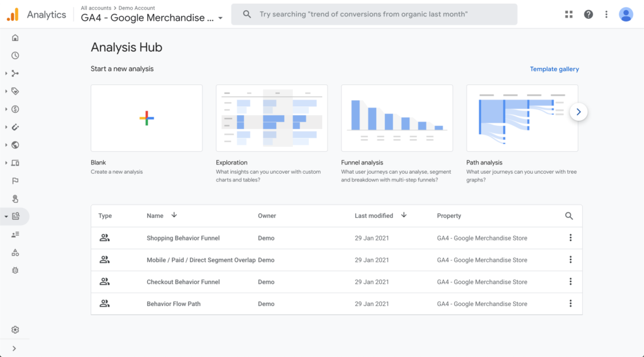Click the search bar input
This screenshot has width=644, height=357.
374,14
